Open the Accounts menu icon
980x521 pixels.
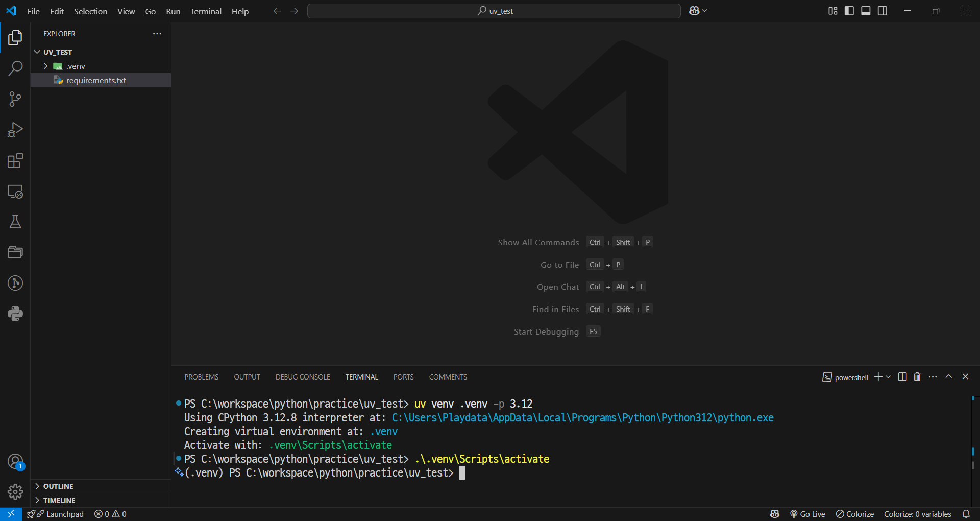click(15, 462)
